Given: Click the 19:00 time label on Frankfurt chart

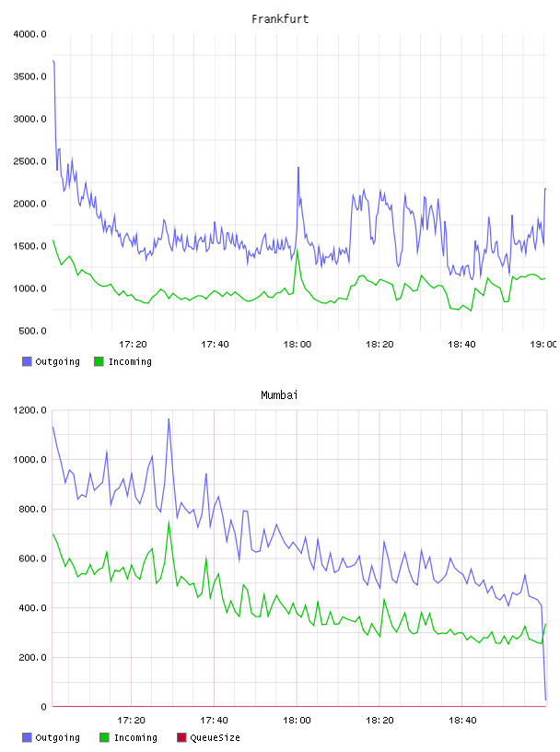Looking at the screenshot, I should click(x=543, y=345).
